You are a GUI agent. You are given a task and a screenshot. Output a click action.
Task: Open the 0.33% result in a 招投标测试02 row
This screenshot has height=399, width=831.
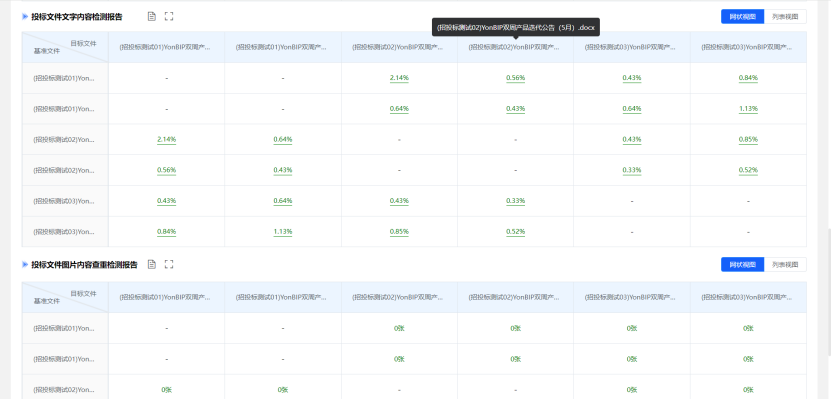tap(632, 170)
